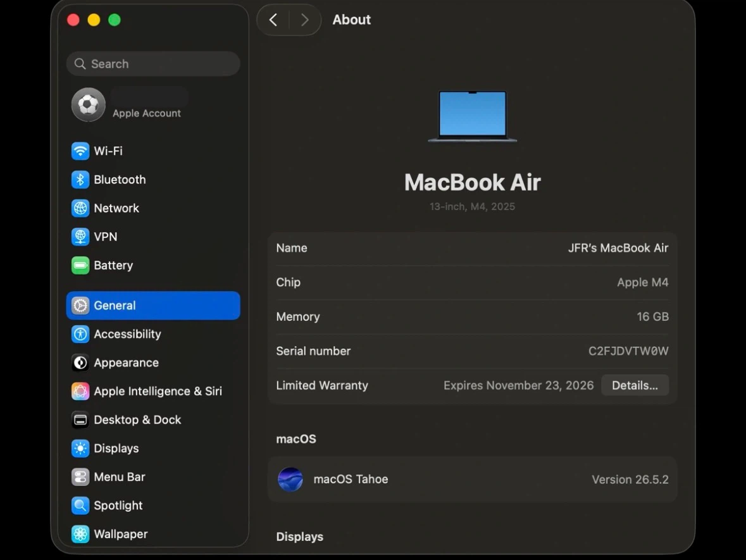Image resolution: width=746 pixels, height=560 pixels.
Task: Go back with the left chevron
Action: point(273,20)
